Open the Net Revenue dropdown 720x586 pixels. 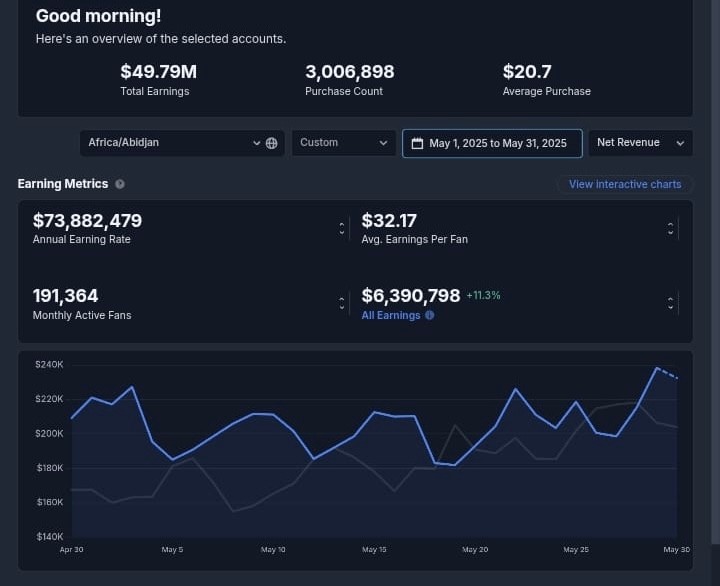point(639,143)
